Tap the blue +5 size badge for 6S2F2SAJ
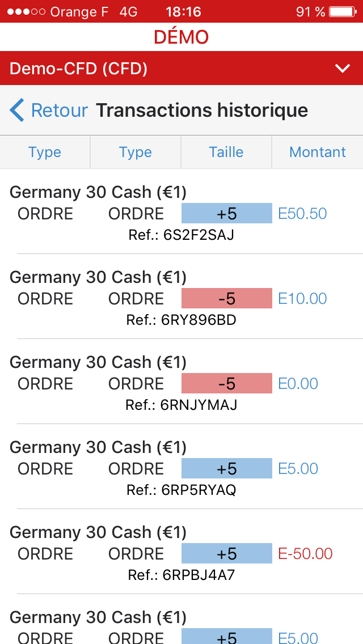This screenshot has width=363, height=644. [226, 214]
